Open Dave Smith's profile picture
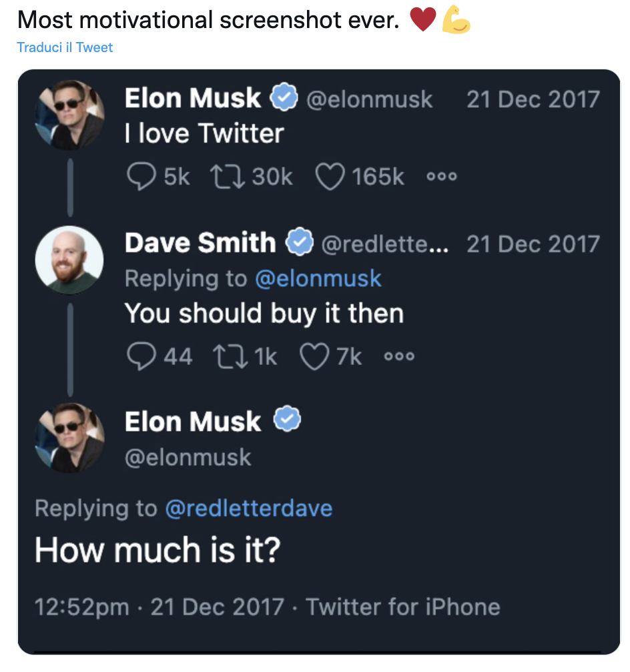 coord(69,260)
